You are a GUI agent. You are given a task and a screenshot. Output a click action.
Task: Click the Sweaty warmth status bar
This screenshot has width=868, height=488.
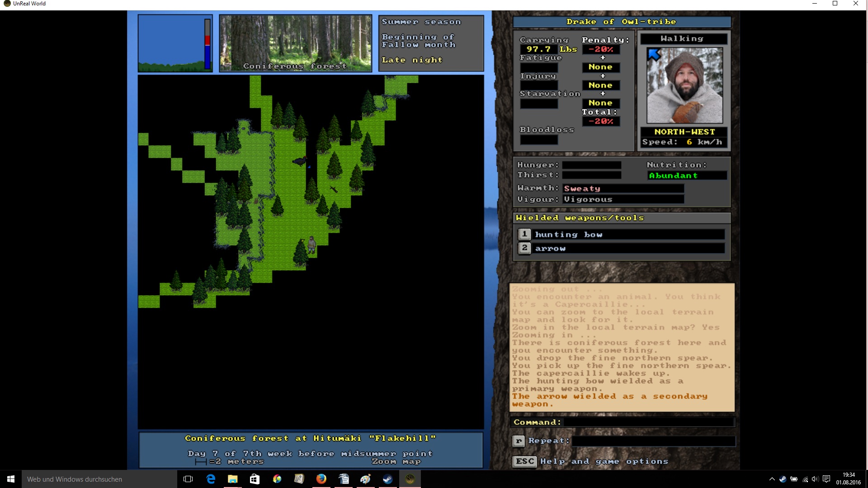(x=623, y=189)
